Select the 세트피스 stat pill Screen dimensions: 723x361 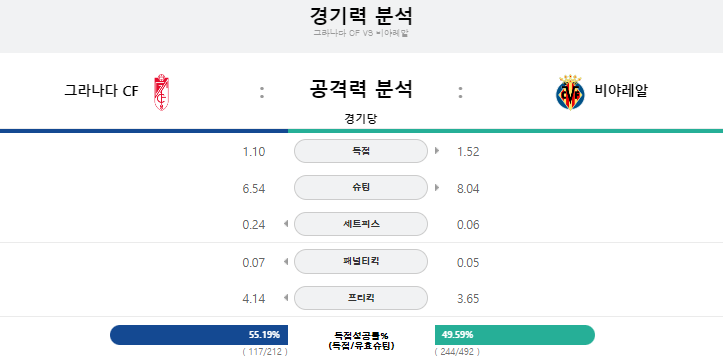[x=361, y=224]
